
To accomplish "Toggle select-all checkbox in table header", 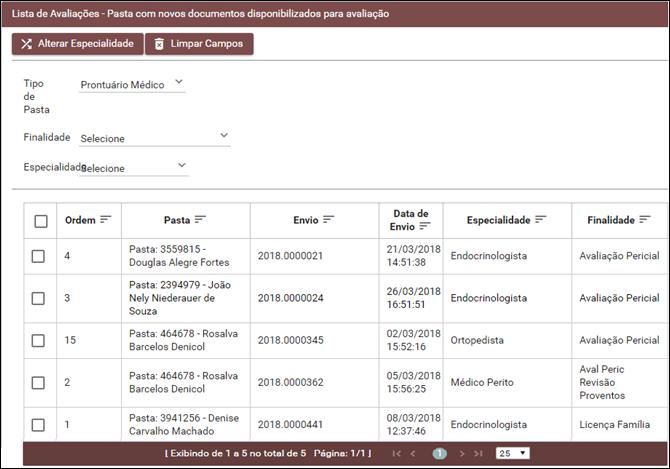I will [41, 221].
